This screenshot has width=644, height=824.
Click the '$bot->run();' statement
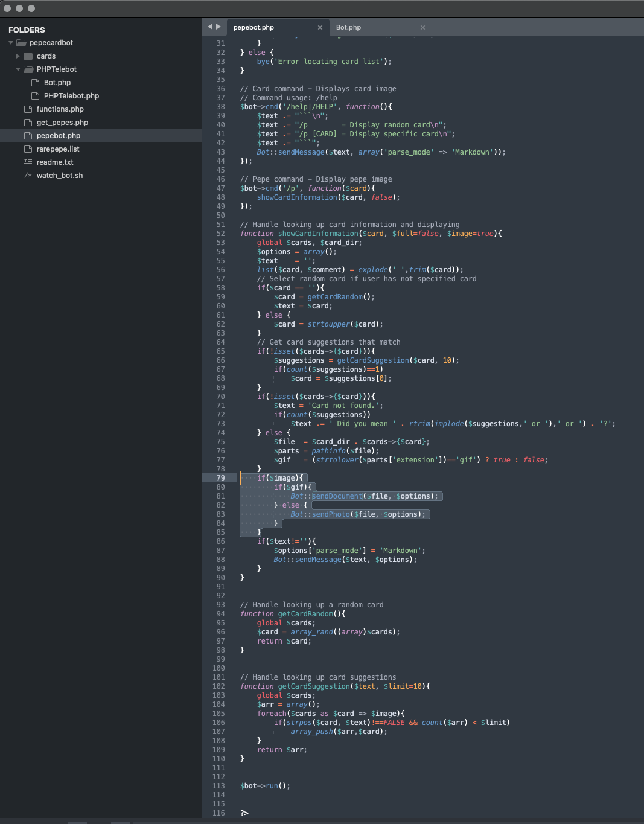coord(265,786)
